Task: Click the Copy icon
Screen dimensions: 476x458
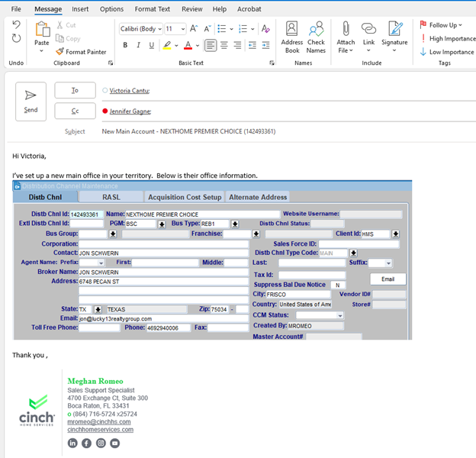Action: tap(59, 38)
